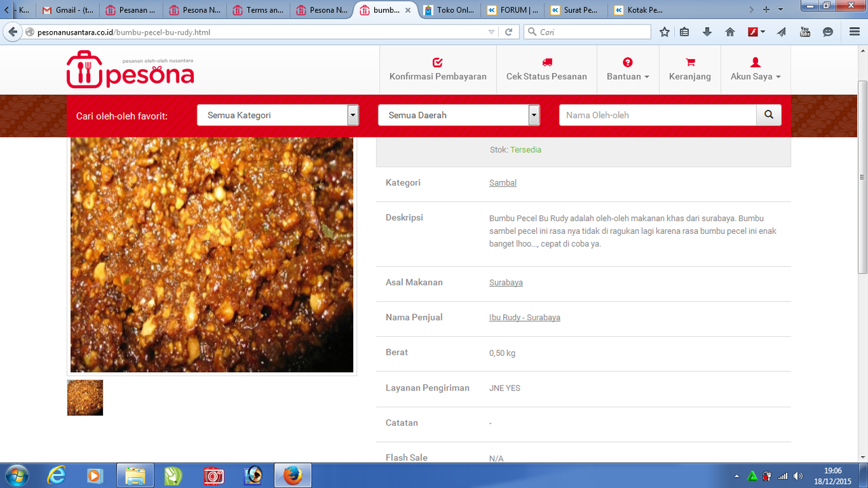
Task: Switch to the Kotak Pe... tab
Action: 640,10
